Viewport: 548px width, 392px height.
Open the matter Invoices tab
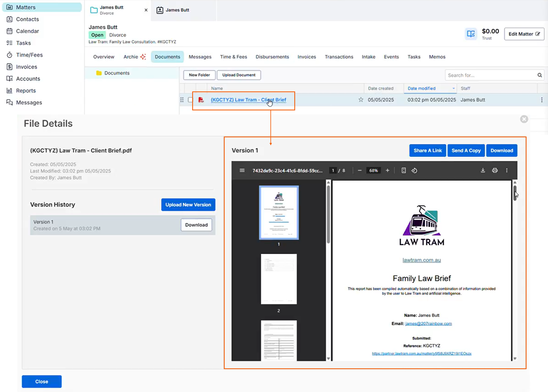tap(307, 57)
